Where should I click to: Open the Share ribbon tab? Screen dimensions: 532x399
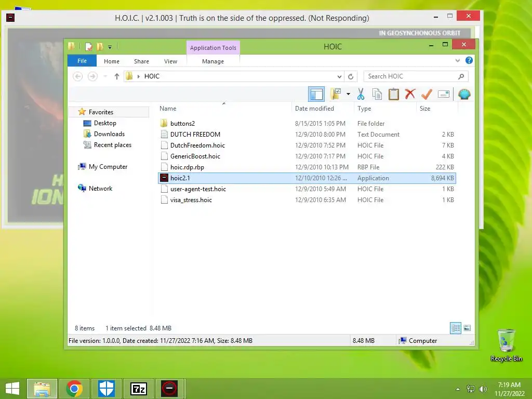click(141, 61)
